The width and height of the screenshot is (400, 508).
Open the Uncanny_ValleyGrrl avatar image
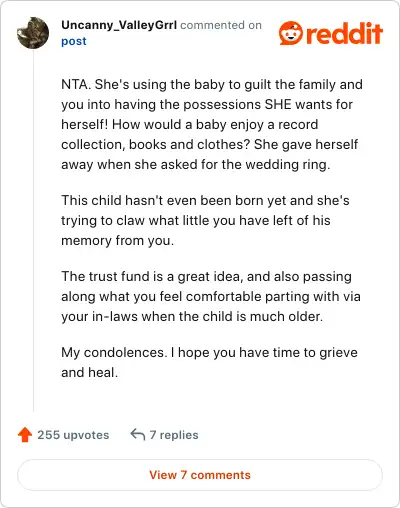(33, 33)
